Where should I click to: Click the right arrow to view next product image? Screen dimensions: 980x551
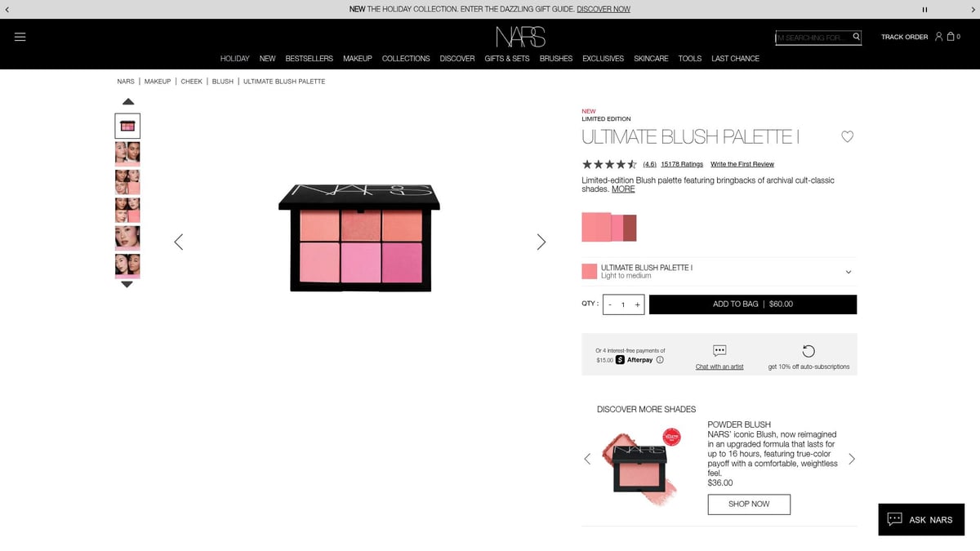tap(541, 242)
